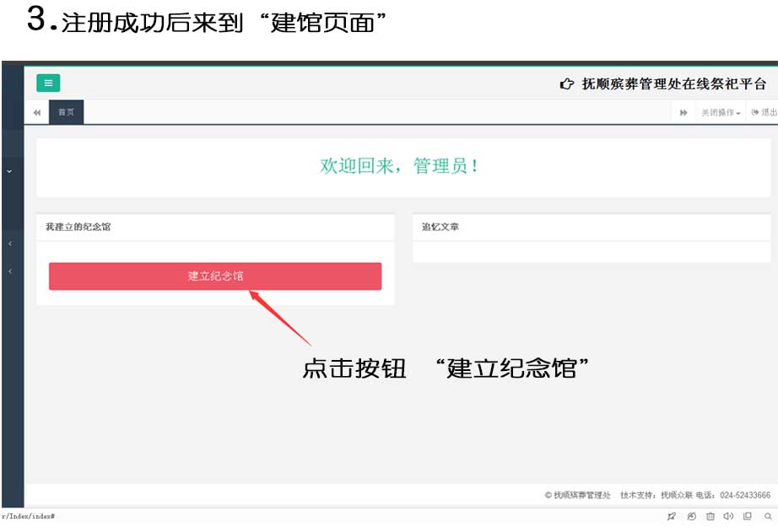Click the window icon in status bar

point(748,516)
